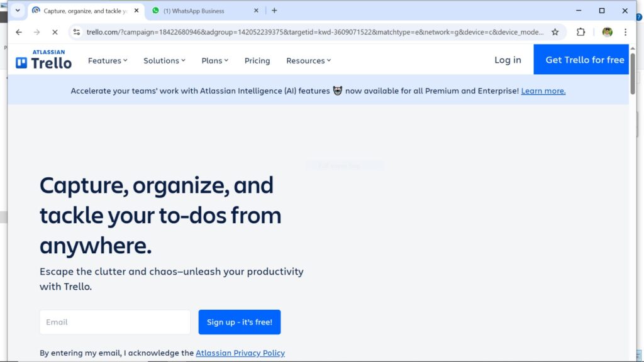
Task: Click the browser address bar URL
Action: point(314,32)
